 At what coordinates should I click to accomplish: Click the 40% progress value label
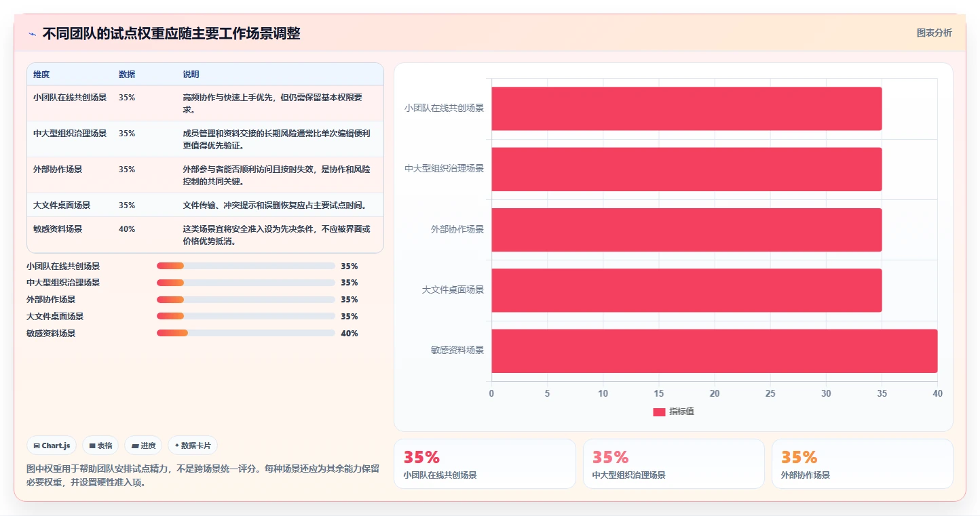coord(350,334)
